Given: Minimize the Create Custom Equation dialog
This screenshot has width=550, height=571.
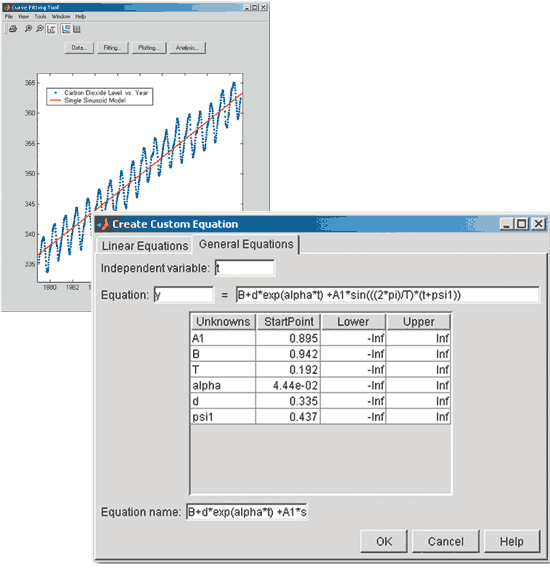Looking at the screenshot, I should [507, 224].
